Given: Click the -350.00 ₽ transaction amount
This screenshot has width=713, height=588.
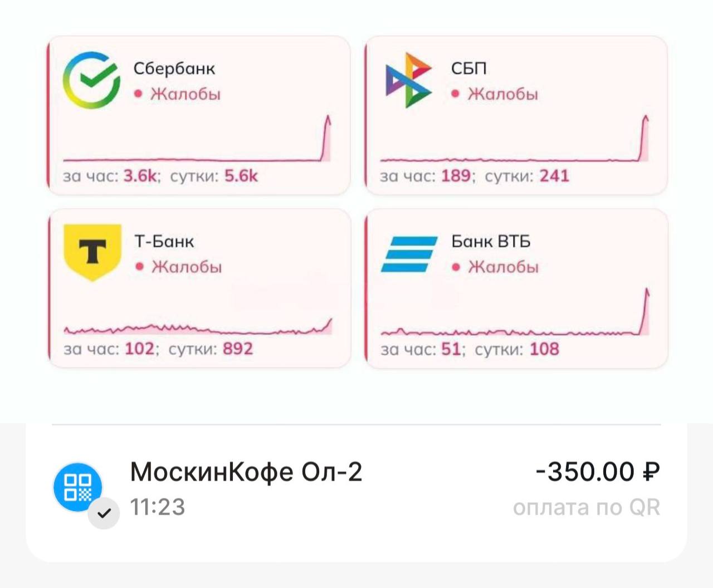Looking at the screenshot, I should click(597, 472).
